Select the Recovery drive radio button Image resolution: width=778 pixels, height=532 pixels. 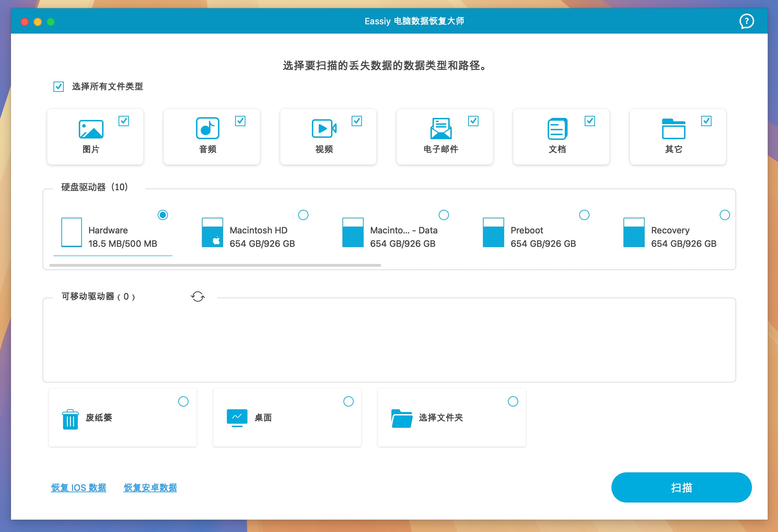725,215
